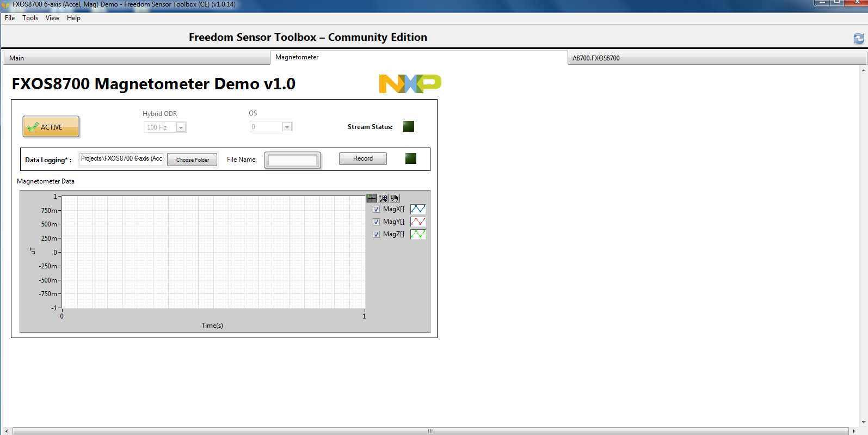Click the 'Time(s)' axis label
This screenshot has width=868, height=435.
[212, 326]
